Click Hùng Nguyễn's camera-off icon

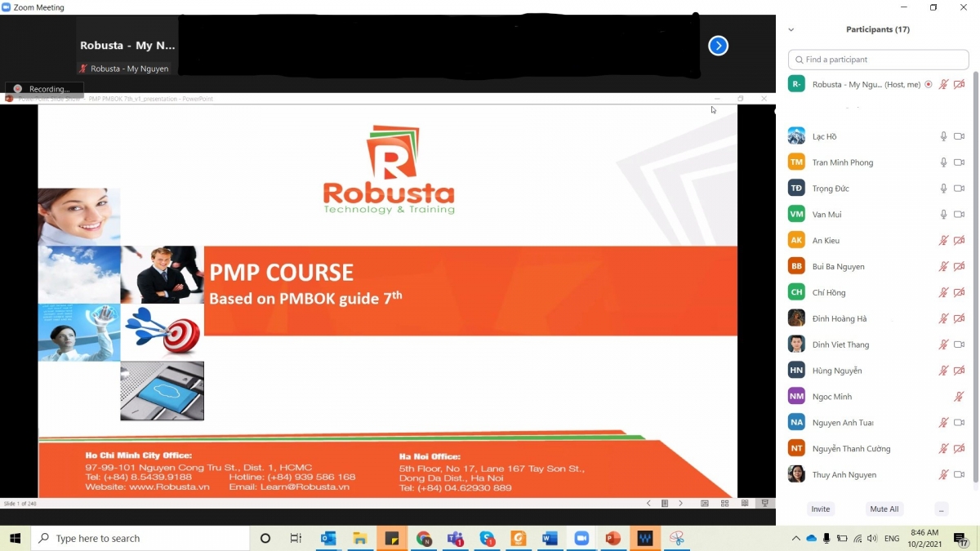(x=960, y=371)
